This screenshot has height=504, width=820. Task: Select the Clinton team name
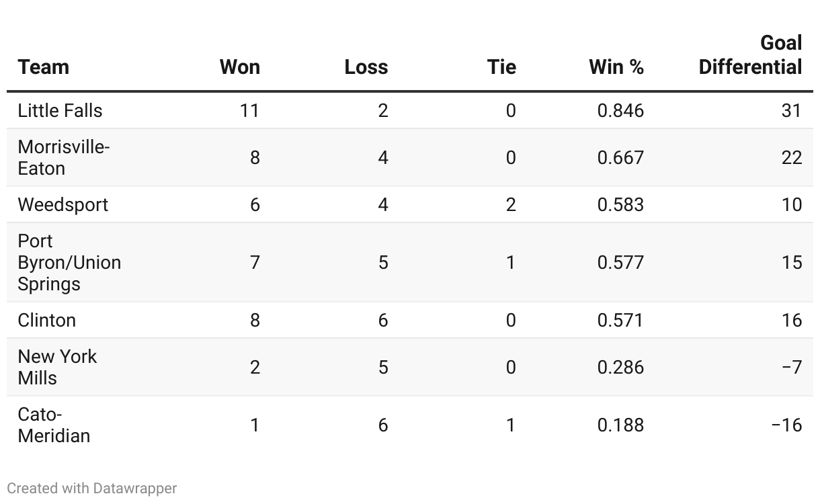click(x=47, y=320)
